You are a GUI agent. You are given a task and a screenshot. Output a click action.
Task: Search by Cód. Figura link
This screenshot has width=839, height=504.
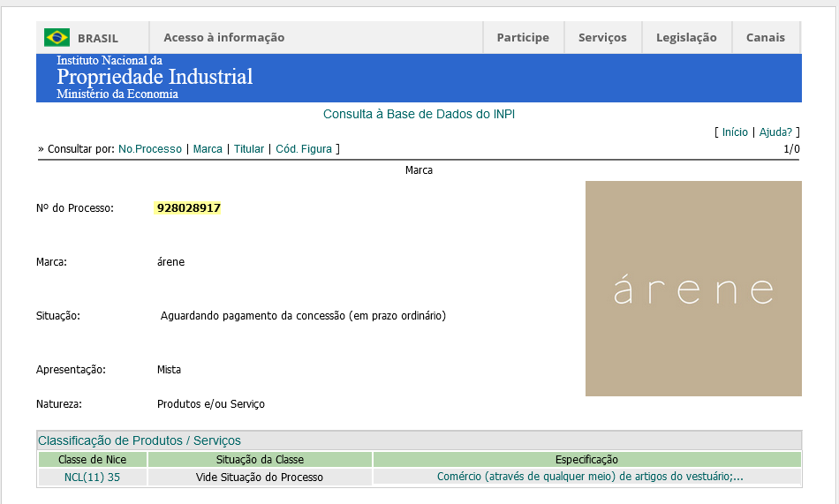(x=304, y=149)
